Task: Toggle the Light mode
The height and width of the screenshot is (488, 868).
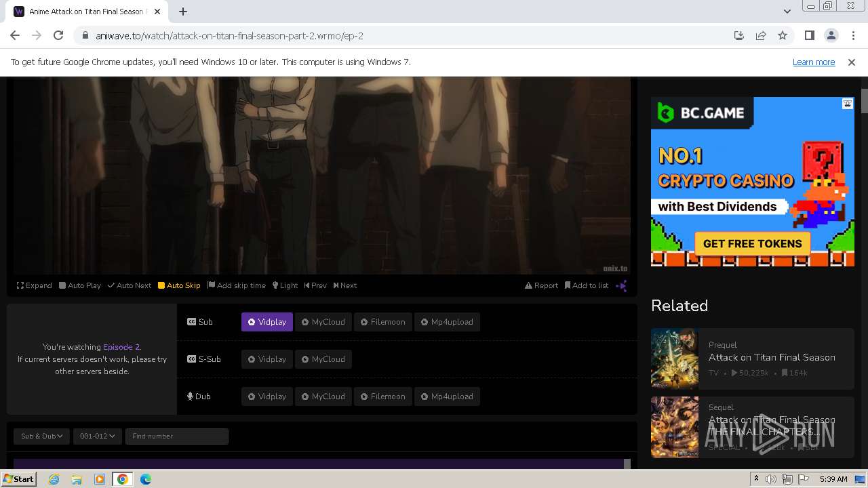Action: coord(285,285)
